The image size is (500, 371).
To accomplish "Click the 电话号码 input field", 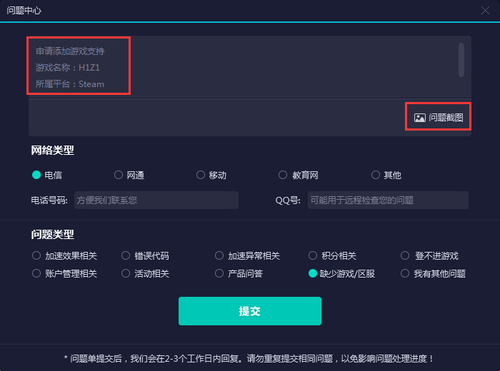I will pos(156,200).
